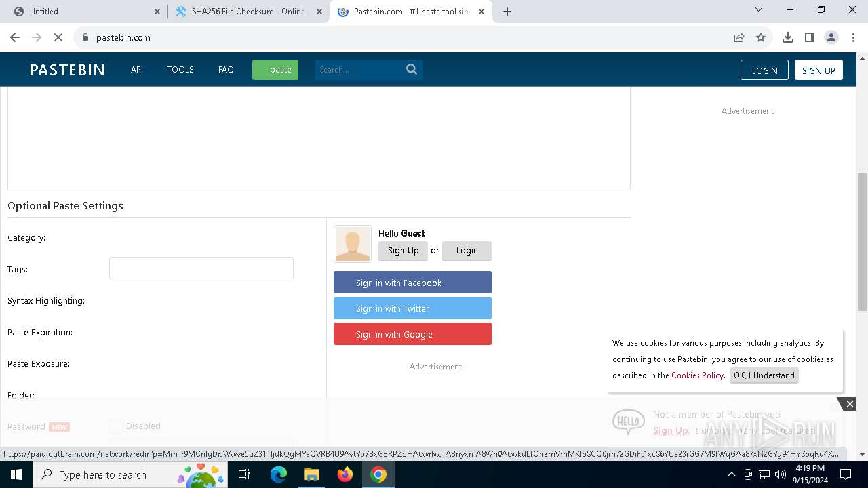Image resolution: width=868 pixels, height=488 pixels.
Task: Show hidden system tray icons
Action: pos(731,474)
